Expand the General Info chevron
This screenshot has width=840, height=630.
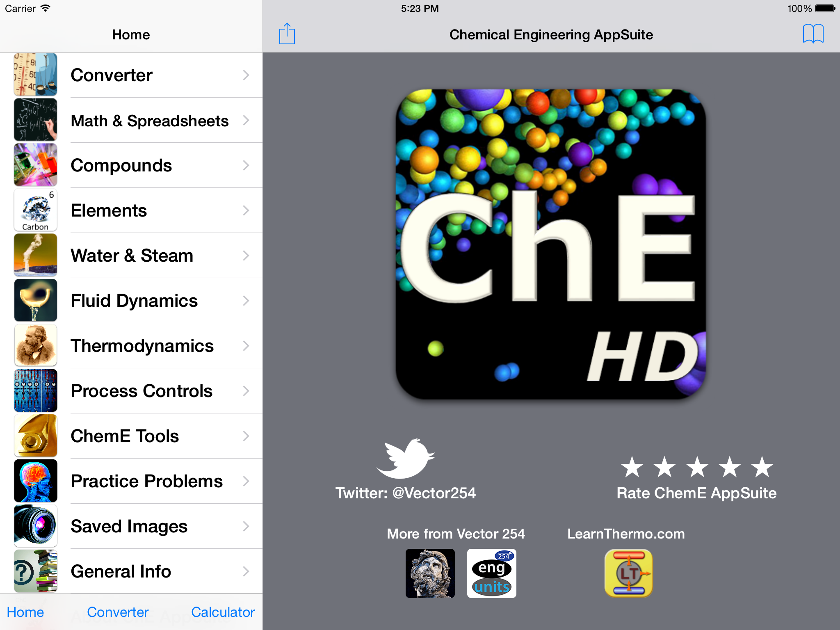(x=246, y=571)
